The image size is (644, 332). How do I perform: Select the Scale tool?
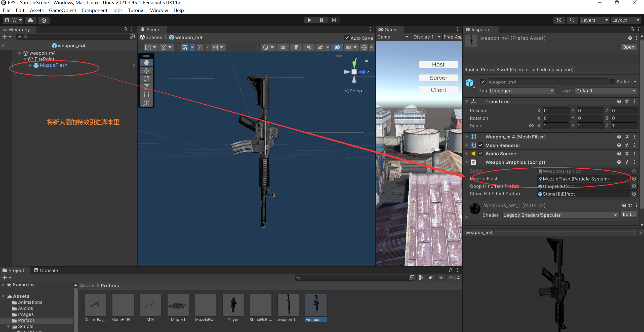(x=146, y=87)
